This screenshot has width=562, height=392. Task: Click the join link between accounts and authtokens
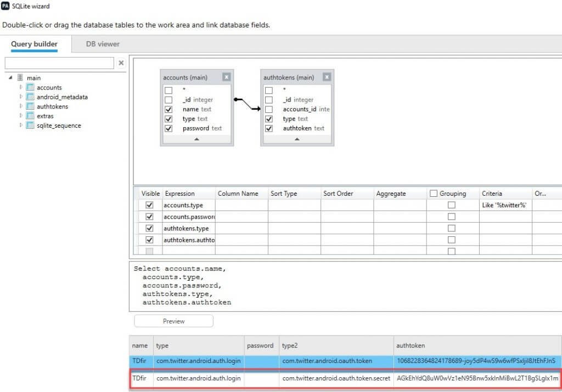[248, 104]
